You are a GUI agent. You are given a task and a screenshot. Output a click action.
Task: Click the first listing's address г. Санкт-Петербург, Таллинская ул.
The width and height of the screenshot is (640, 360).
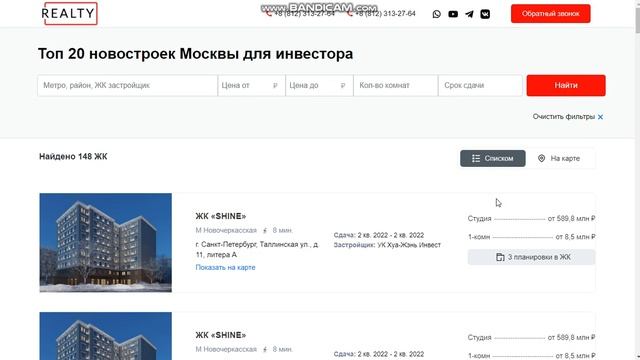(257, 249)
